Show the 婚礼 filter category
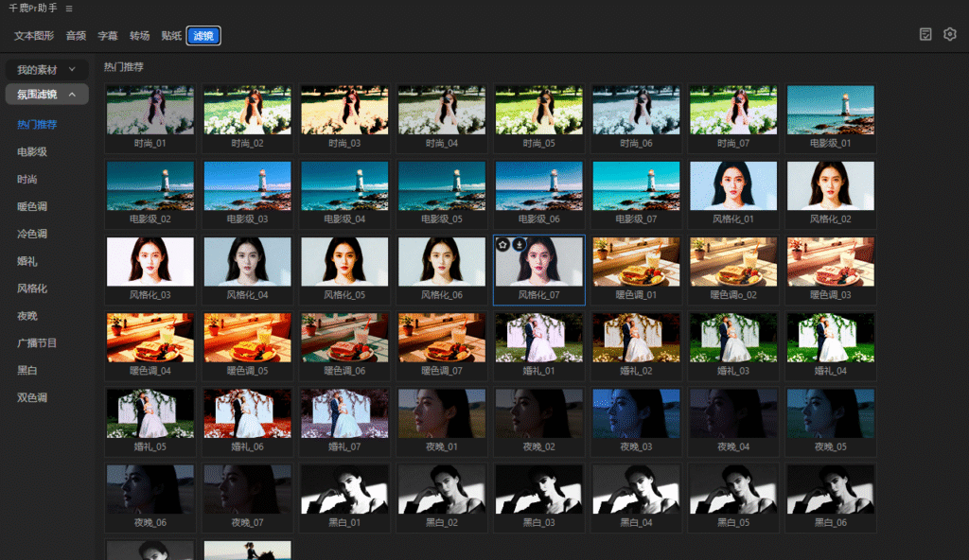The image size is (969, 560). point(27,261)
